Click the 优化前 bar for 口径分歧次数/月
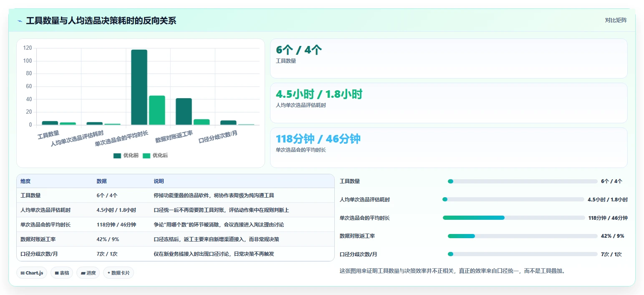 [x=228, y=123]
